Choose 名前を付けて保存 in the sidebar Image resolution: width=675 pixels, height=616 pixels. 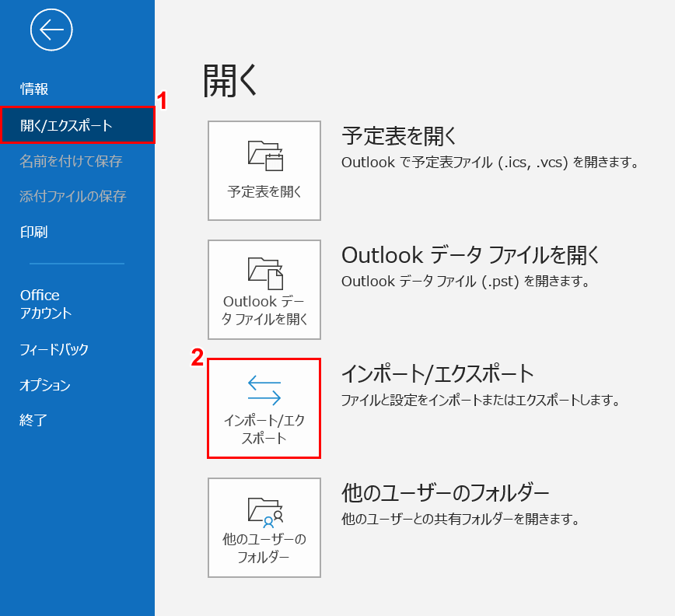click(x=71, y=161)
